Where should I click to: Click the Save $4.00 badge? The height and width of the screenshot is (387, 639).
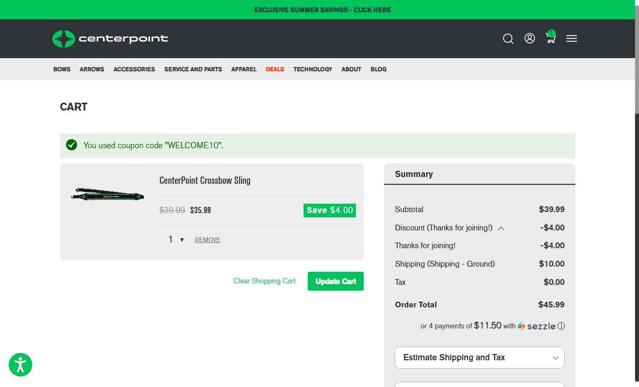329,210
